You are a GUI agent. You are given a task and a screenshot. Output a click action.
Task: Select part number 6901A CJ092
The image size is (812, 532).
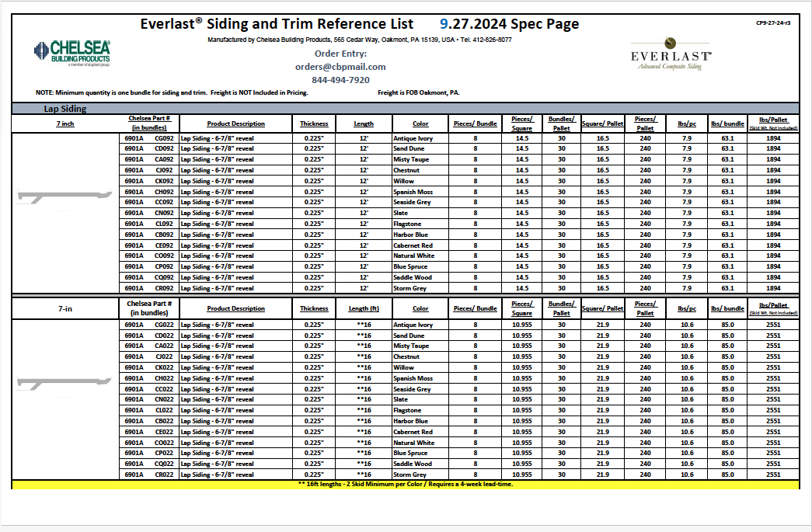[149, 170]
